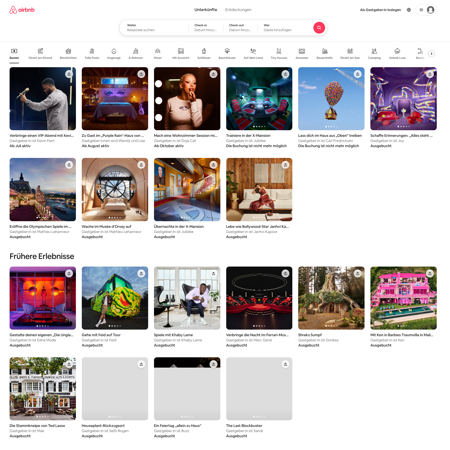Open 'Lebe wie Bollywood-Star Janhvi Ka...' title
The image size is (450, 450).
(257, 226)
